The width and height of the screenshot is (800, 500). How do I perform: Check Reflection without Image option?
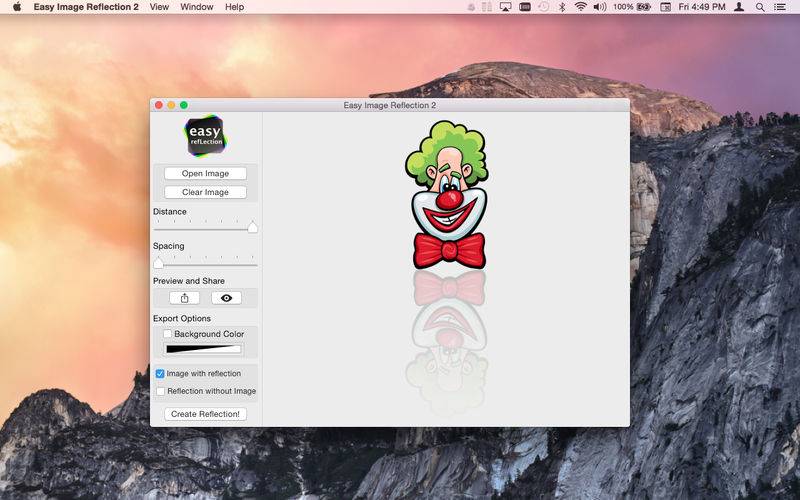pos(161,391)
